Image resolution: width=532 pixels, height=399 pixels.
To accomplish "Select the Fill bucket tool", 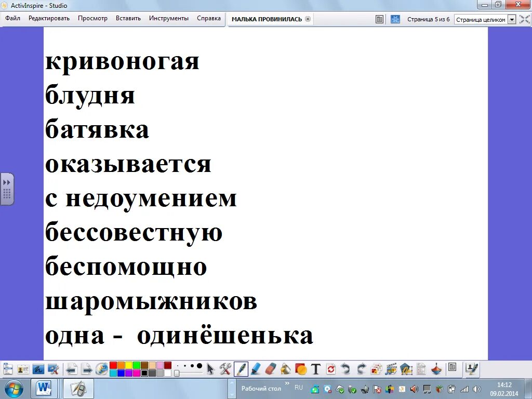I will click(286, 369).
